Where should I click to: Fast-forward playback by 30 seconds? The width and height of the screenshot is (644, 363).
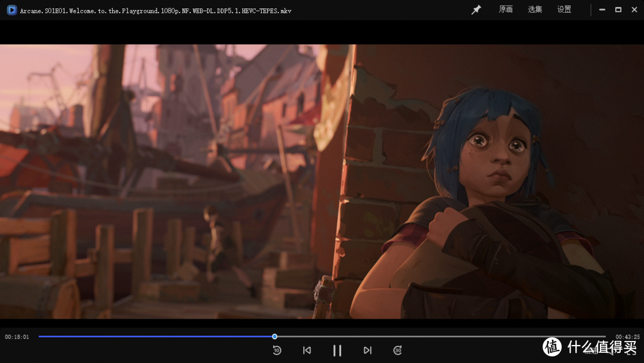pyautogui.click(x=398, y=350)
